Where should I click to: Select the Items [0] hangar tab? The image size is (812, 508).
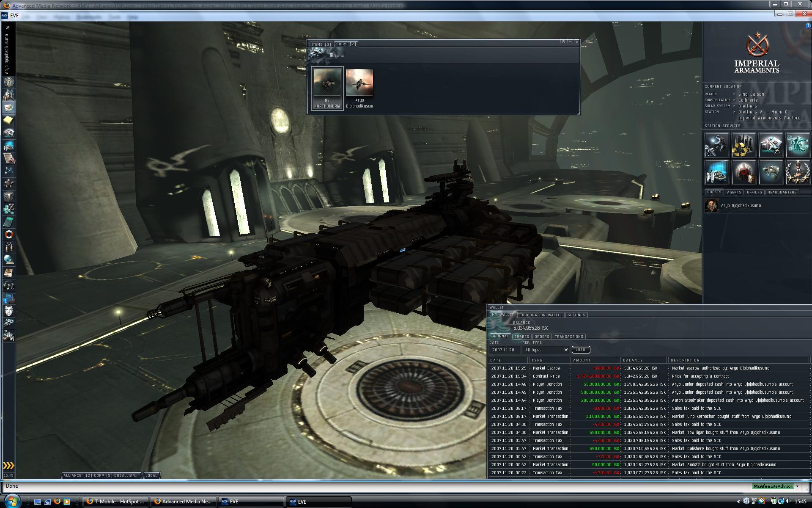321,44
